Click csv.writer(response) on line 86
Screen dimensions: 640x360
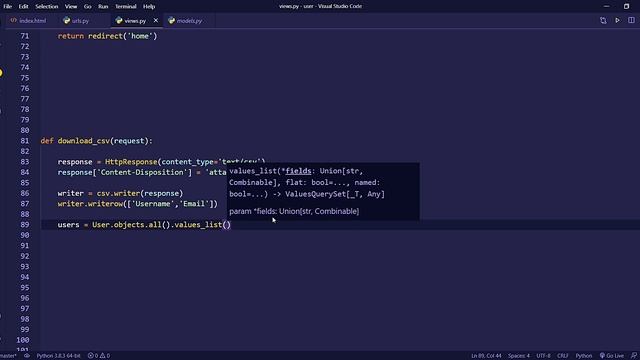[140, 193]
